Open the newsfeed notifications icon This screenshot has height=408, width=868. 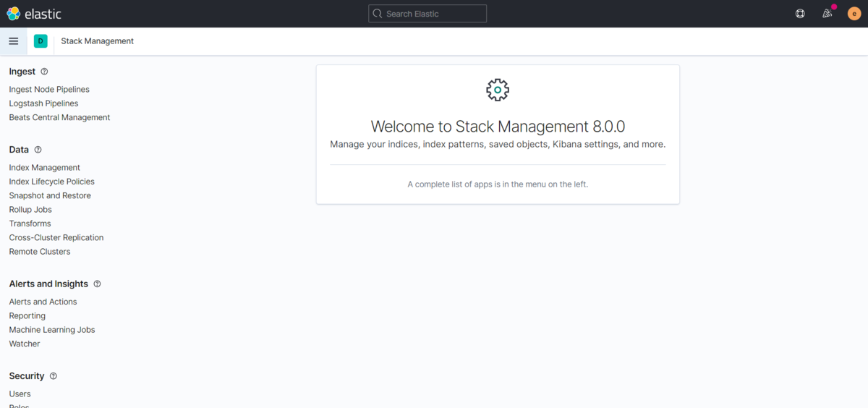click(x=827, y=13)
